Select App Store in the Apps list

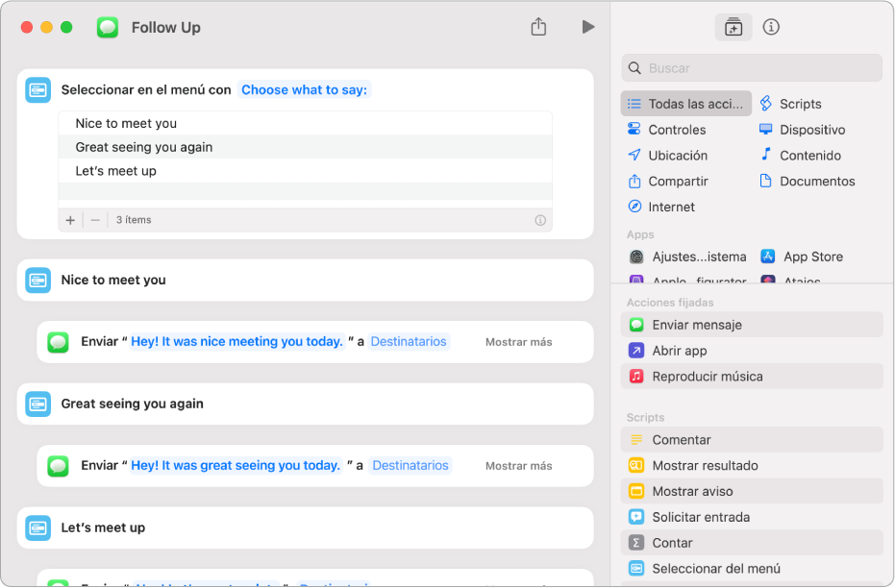(x=802, y=257)
